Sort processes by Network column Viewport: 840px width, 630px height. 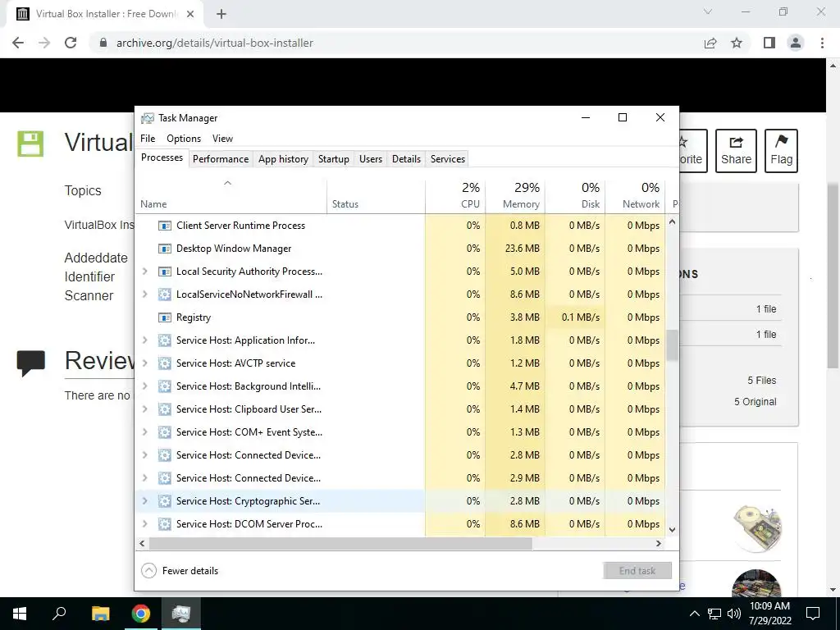[636, 195]
